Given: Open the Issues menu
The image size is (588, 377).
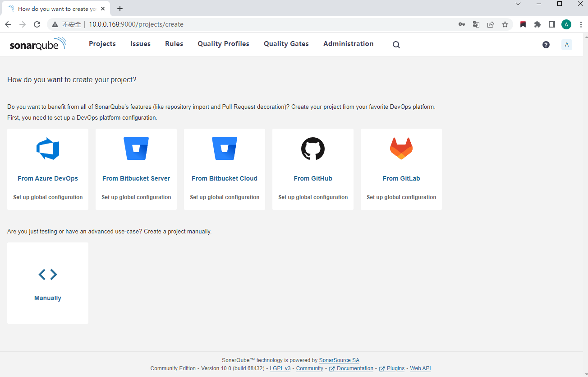Looking at the screenshot, I should coord(141,44).
